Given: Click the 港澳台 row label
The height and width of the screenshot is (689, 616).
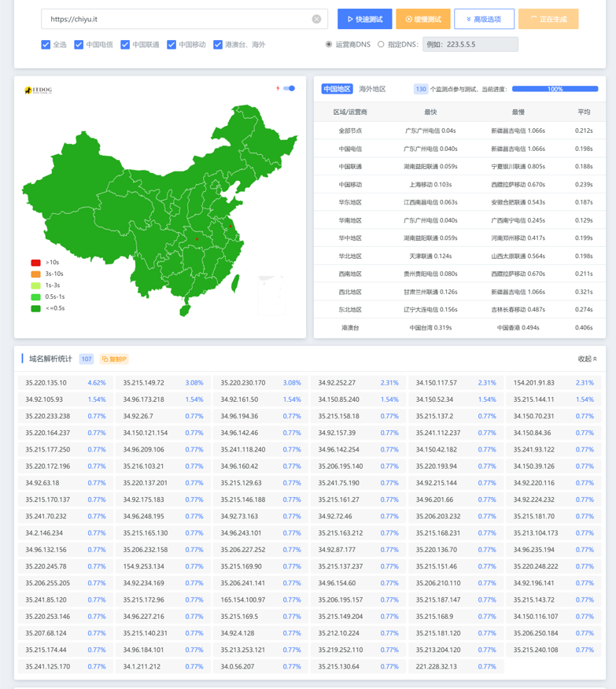Looking at the screenshot, I should point(350,327).
